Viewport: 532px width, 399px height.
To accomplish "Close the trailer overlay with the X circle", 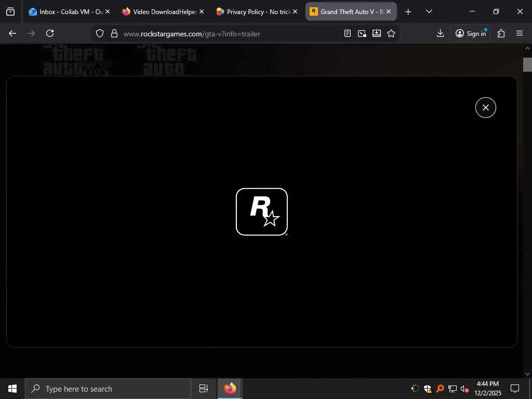I will tap(486, 108).
